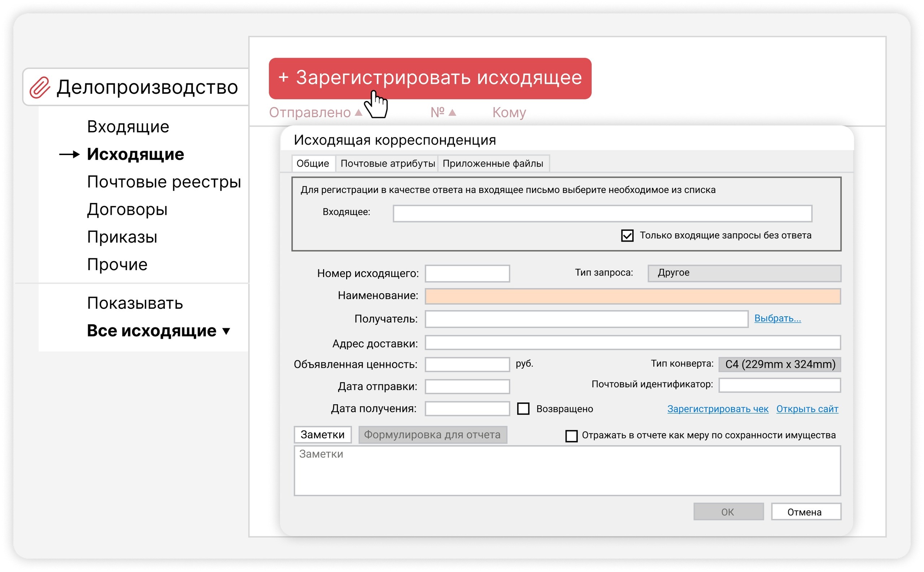Toggle Только входящие запросы без ответа checkbox
Image resolution: width=924 pixels, height=572 pixels.
click(627, 236)
